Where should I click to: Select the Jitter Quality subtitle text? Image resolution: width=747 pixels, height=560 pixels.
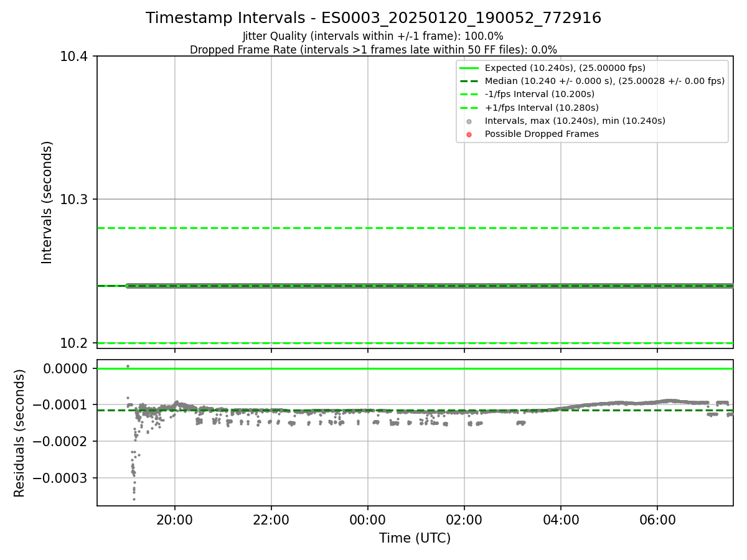[373, 36]
